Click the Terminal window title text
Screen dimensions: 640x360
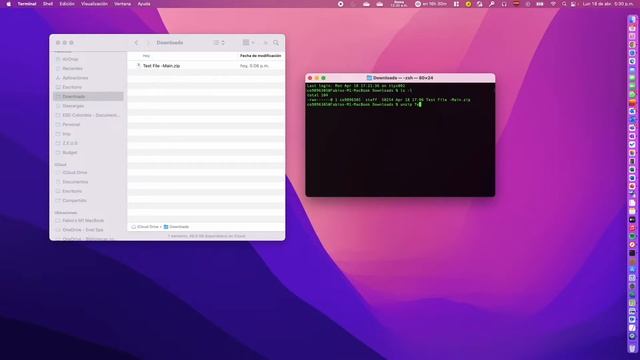[403, 78]
